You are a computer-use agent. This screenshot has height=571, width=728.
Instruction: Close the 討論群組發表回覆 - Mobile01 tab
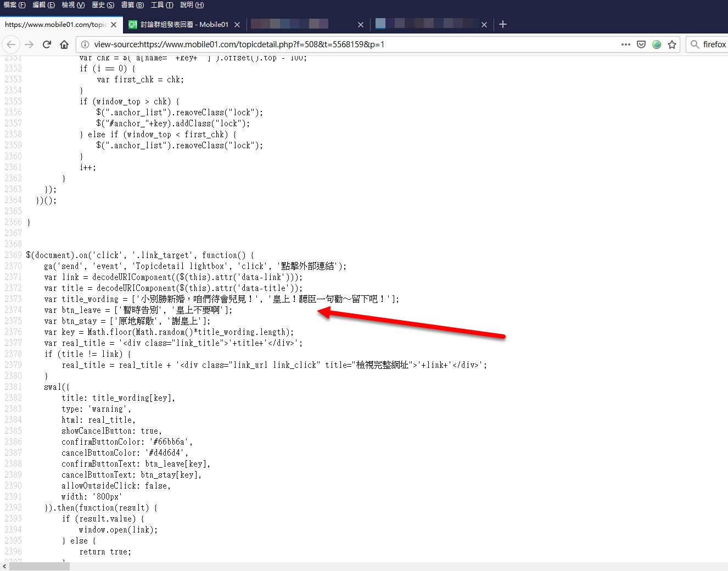(x=237, y=25)
